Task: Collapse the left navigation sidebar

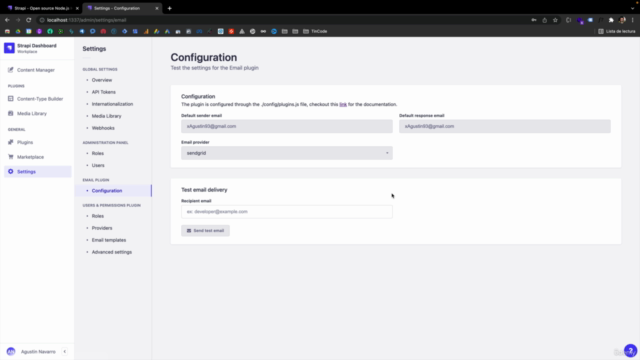Action: click(x=64, y=351)
